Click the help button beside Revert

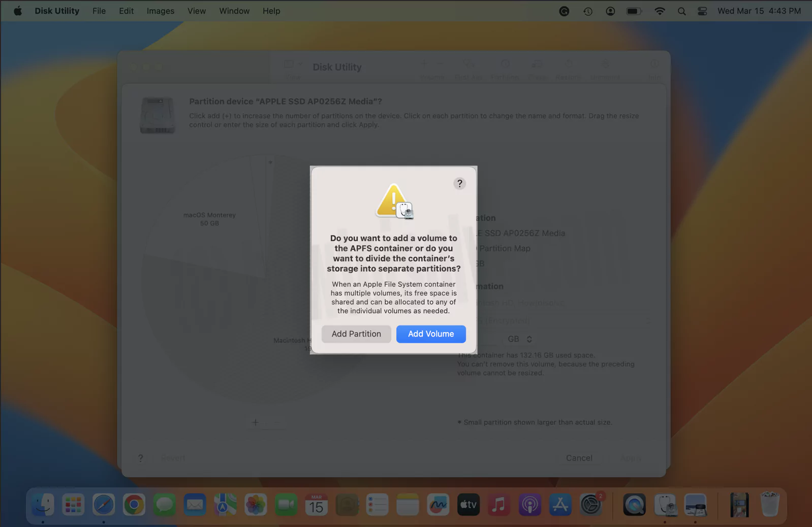point(141,458)
